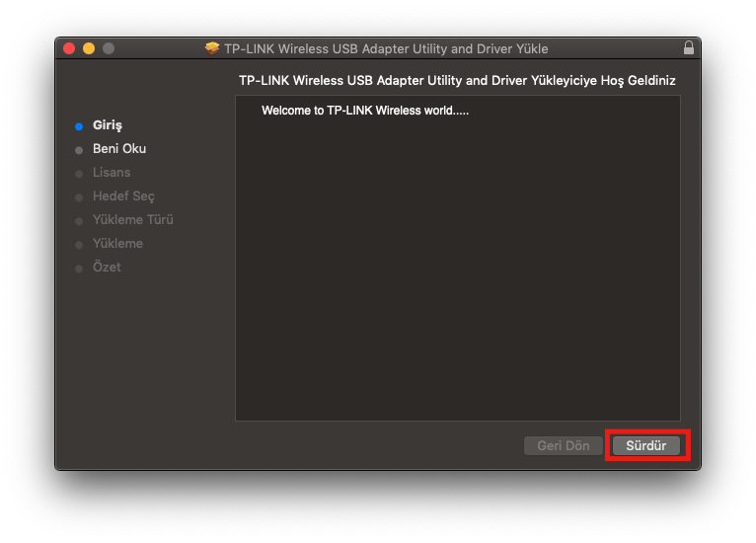
Task: Click the package icon beside window title
Action: [x=212, y=48]
